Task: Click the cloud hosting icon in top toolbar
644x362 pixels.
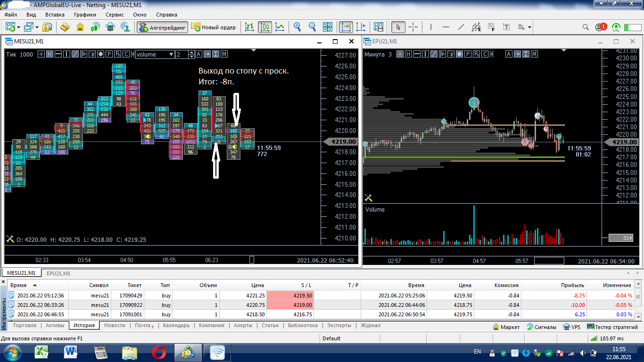Action: pyautogui.click(x=110, y=27)
